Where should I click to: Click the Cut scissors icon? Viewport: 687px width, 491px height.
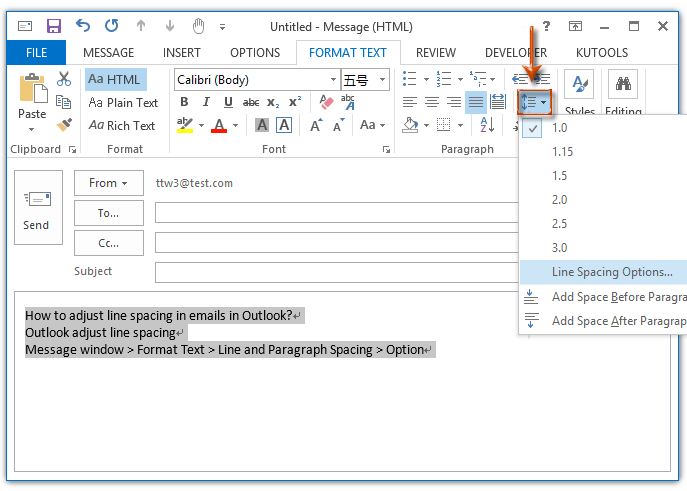coord(64,79)
